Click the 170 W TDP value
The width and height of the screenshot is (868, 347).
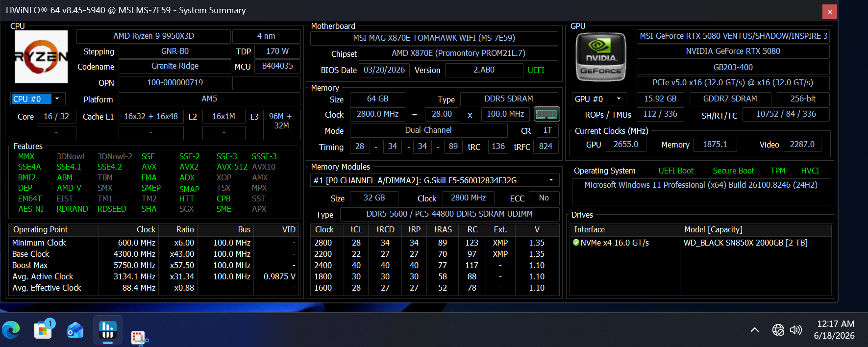(x=277, y=51)
